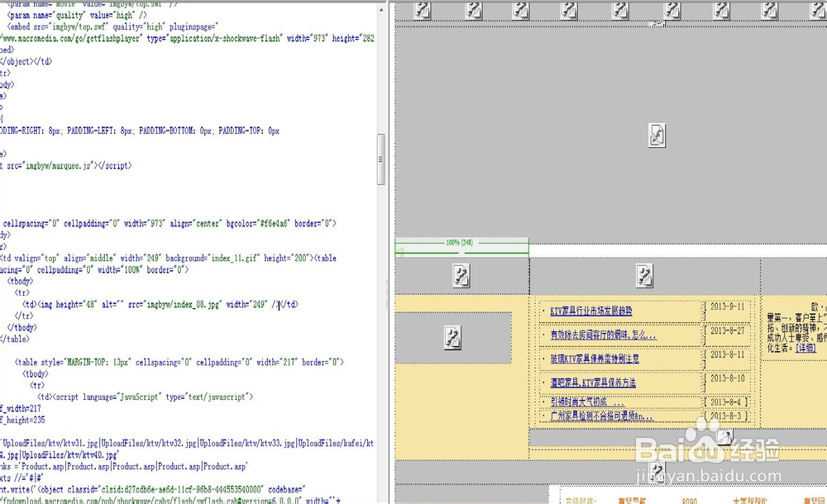Click the Product.asp|Product.asp links code line
Screen dimensions: 827x504
point(123,467)
